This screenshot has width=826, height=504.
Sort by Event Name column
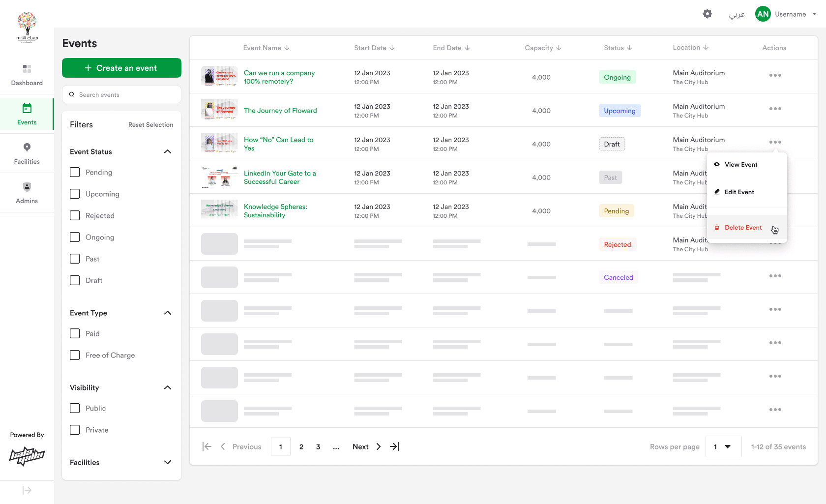(266, 48)
